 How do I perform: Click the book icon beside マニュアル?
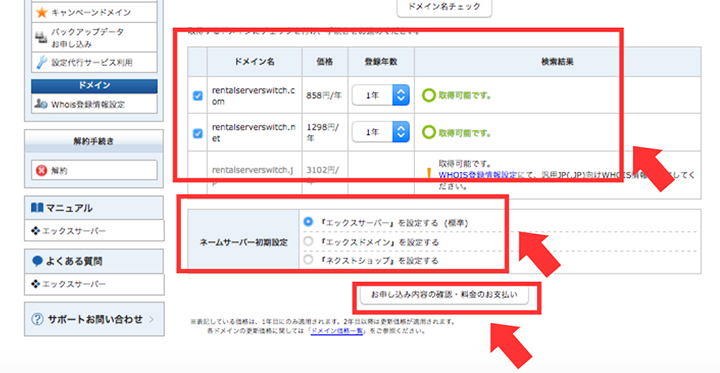[x=37, y=208]
